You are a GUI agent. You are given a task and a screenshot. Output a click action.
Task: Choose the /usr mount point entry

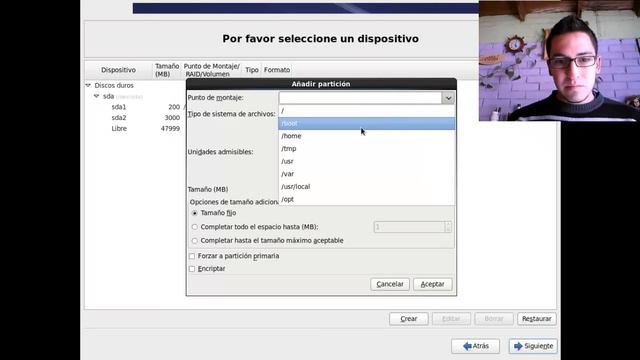[367, 161]
